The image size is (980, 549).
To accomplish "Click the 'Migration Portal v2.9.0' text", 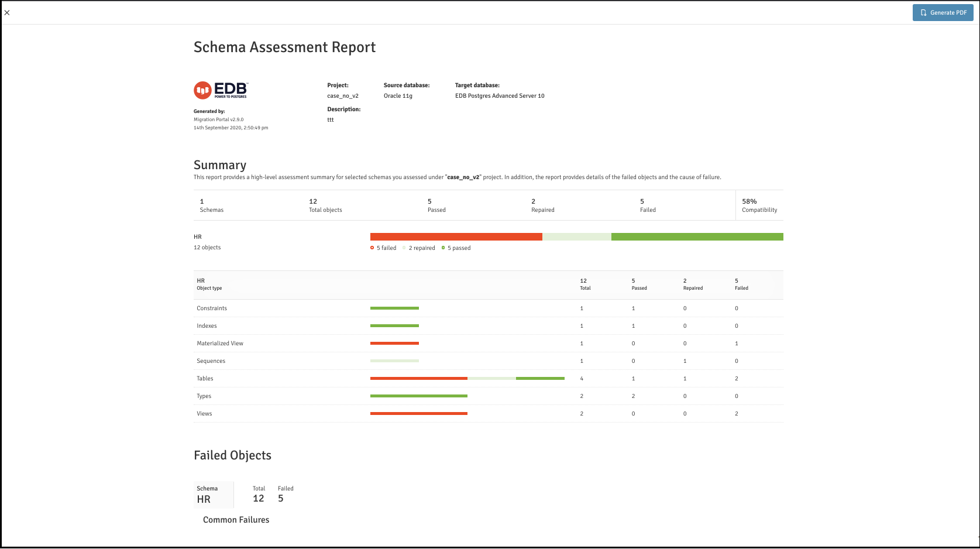I will [x=218, y=119].
